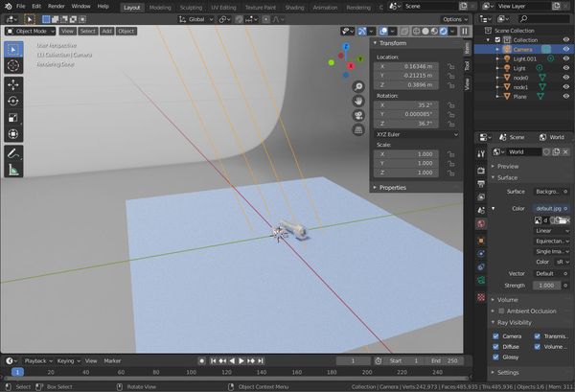The height and width of the screenshot is (392, 575).
Task: Expand the Settings panel
Action: point(508,373)
